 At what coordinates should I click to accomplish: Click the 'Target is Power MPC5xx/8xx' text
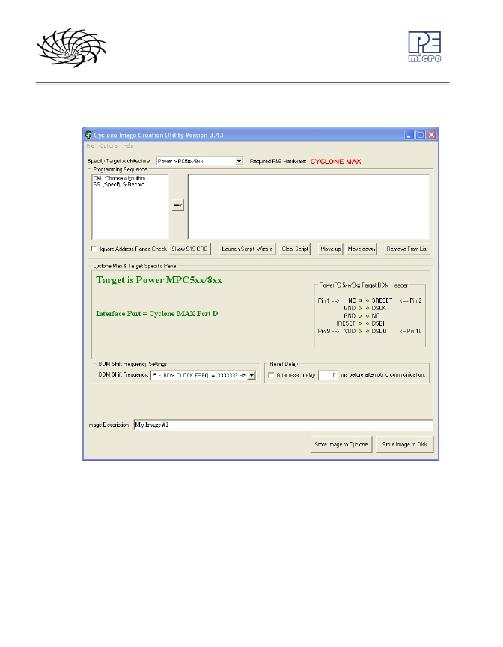click(159, 280)
